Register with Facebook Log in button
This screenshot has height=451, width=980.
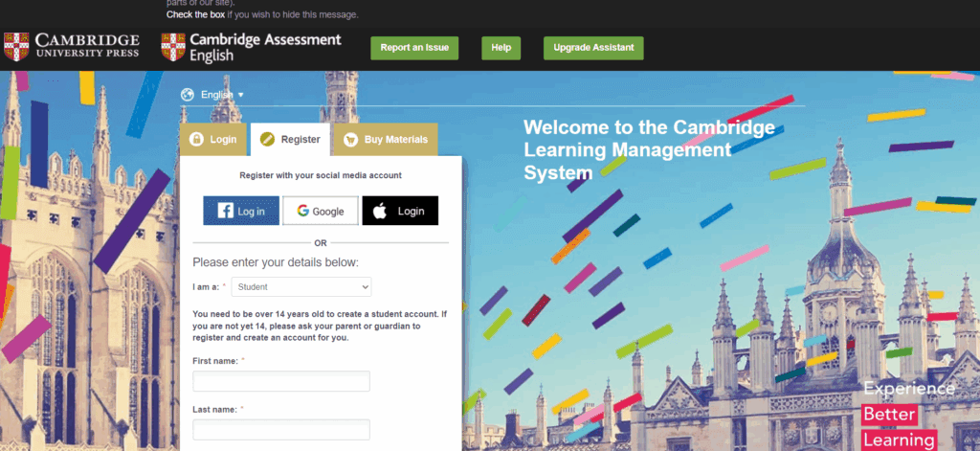click(x=241, y=211)
